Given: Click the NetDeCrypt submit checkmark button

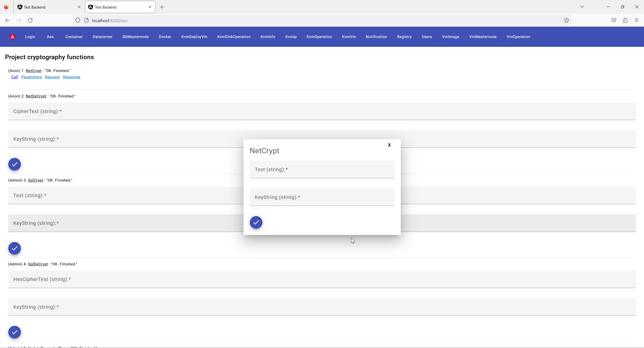Looking at the screenshot, I should point(15,164).
